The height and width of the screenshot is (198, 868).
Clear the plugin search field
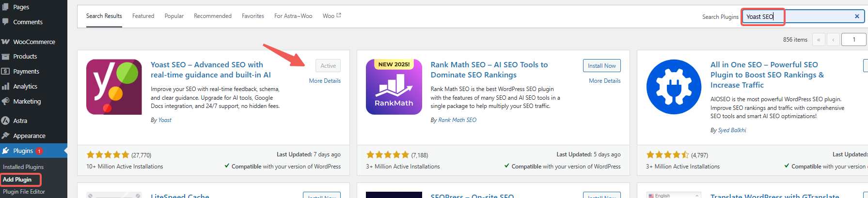(x=856, y=16)
